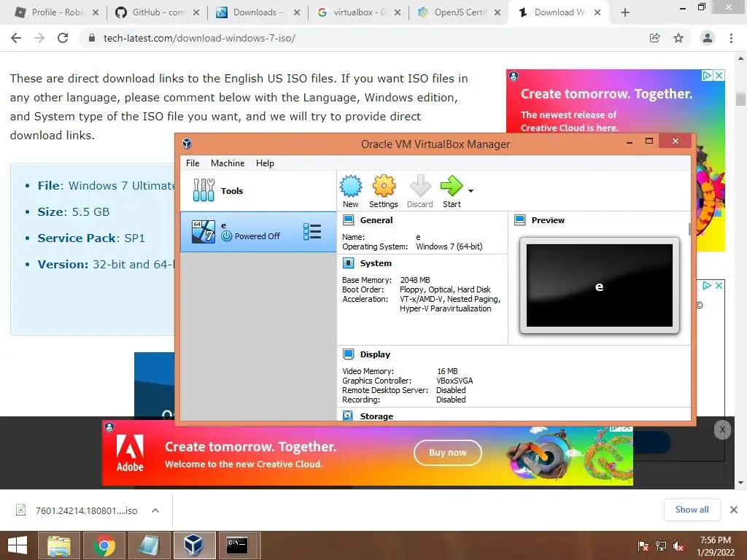This screenshot has height=560, width=747.
Task: Close the top-right Adobe ad
Action: (x=719, y=75)
